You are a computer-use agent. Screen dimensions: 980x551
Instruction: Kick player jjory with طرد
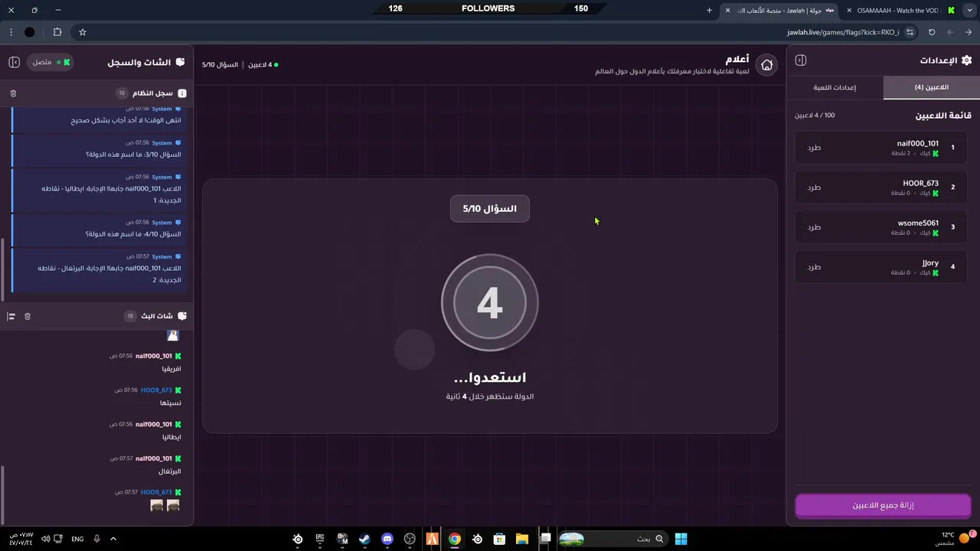[814, 267]
